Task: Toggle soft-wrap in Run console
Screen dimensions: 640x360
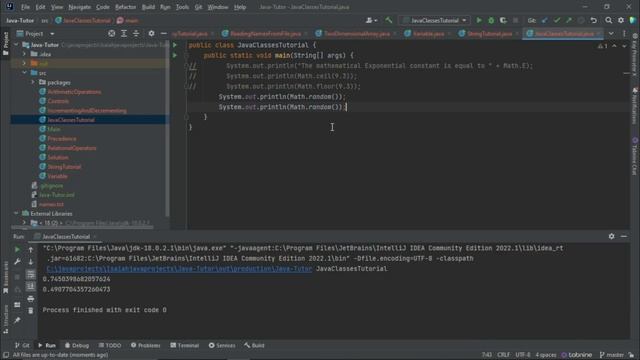Action: coord(31,274)
